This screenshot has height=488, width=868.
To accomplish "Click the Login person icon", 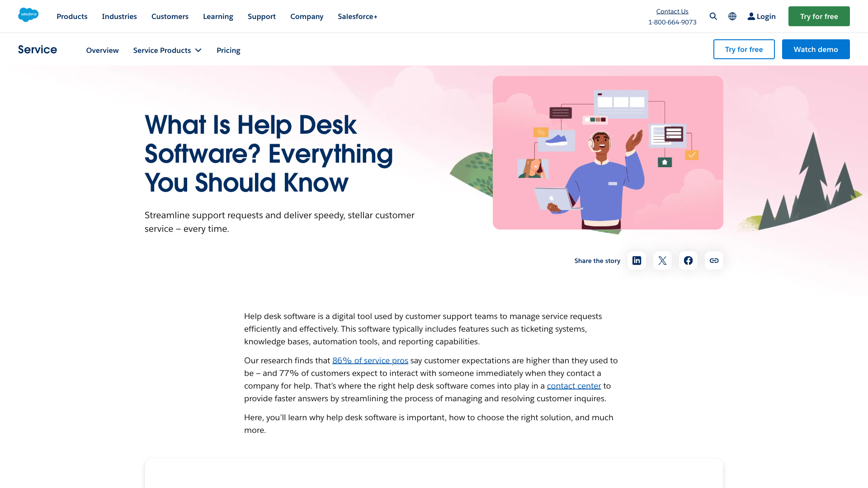I will 751,16.
